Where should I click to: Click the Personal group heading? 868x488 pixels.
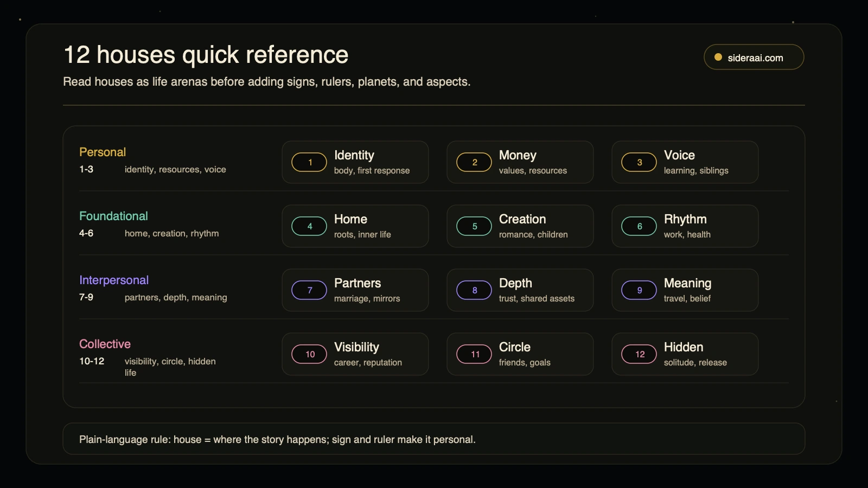(103, 152)
